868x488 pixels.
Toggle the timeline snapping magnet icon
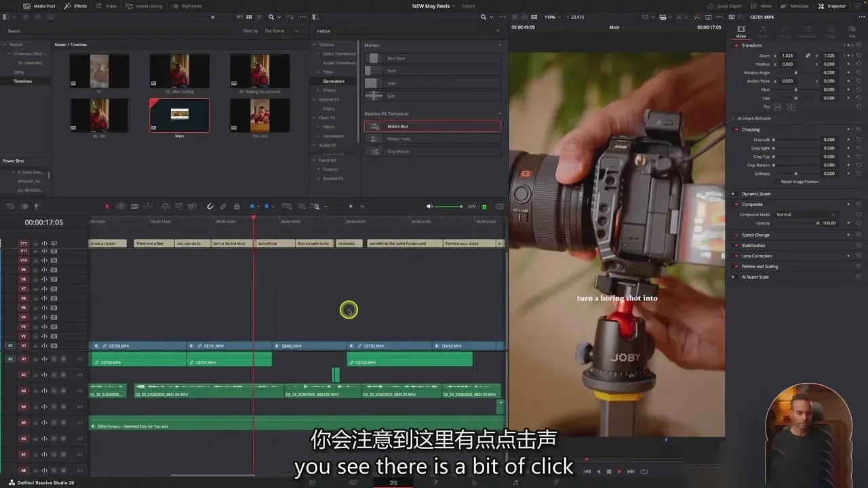coord(210,206)
